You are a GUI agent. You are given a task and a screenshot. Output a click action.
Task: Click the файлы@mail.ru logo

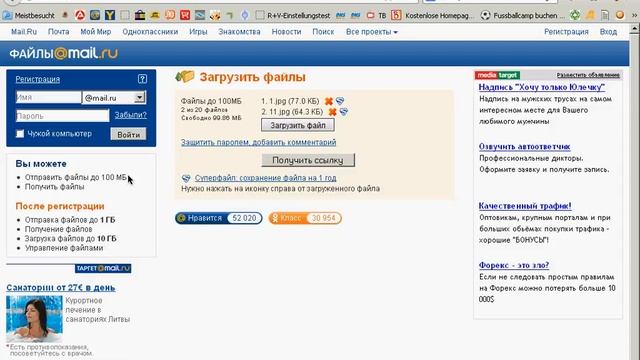point(63,53)
